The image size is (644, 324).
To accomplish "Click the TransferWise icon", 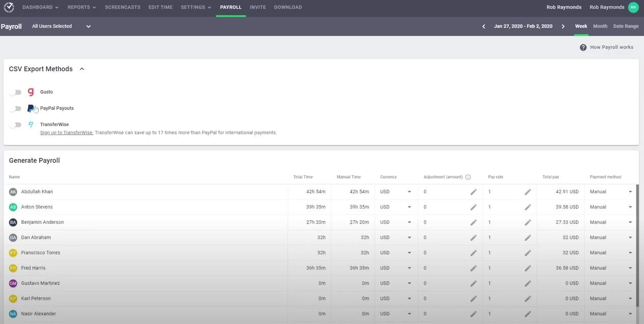I will [x=31, y=124].
